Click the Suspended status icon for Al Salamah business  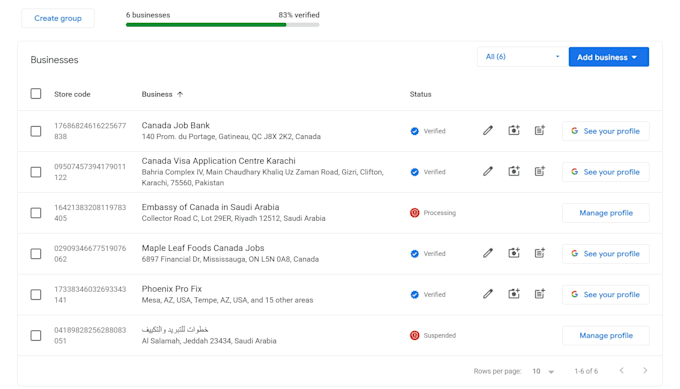pyautogui.click(x=415, y=335)
